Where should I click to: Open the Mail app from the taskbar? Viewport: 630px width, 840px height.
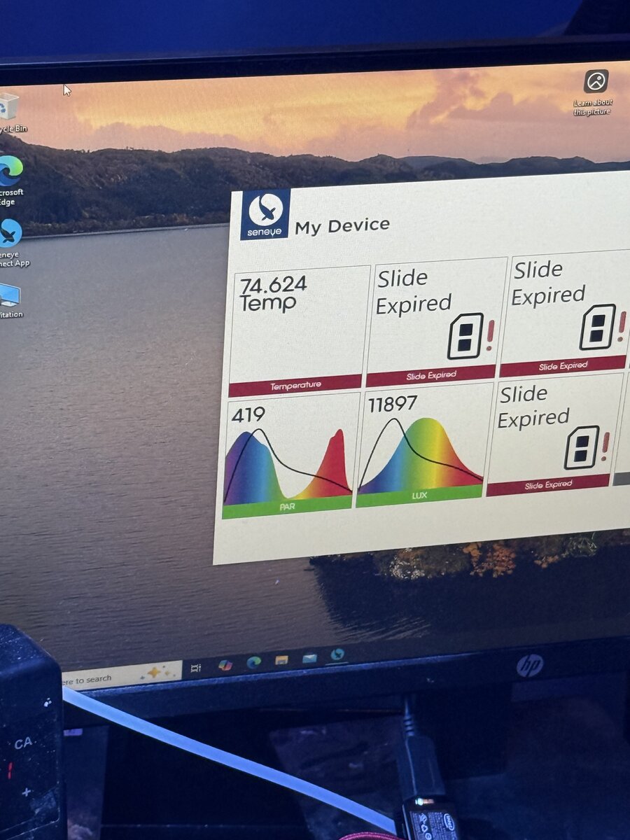pos(309,658)
